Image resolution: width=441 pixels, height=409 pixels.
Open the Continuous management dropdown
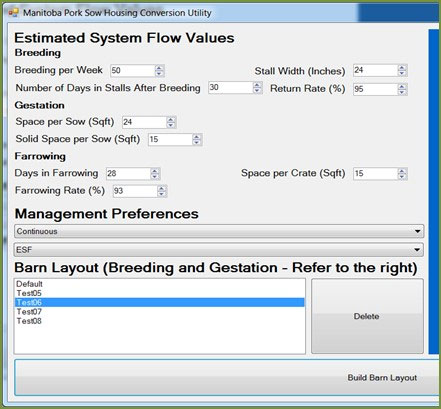219,231
